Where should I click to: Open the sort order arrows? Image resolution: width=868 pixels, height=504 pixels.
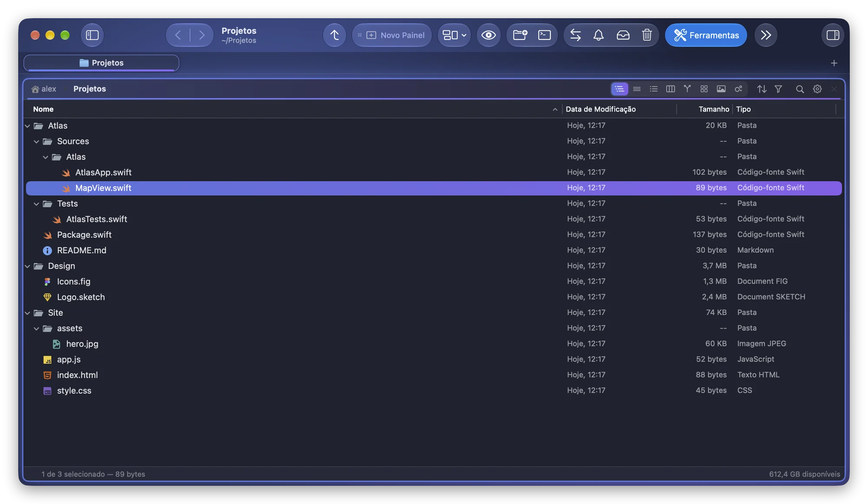tap(762, 89)
